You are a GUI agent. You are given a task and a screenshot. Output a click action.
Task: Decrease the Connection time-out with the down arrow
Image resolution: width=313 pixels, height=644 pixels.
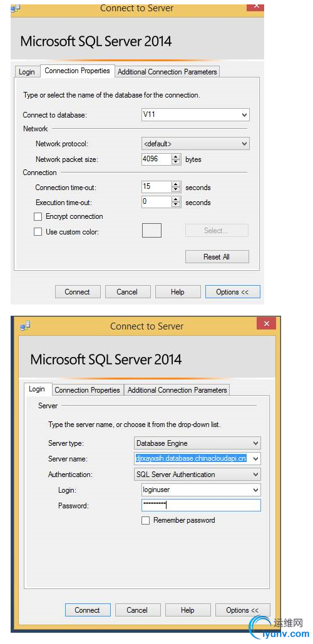coord(176,189)
